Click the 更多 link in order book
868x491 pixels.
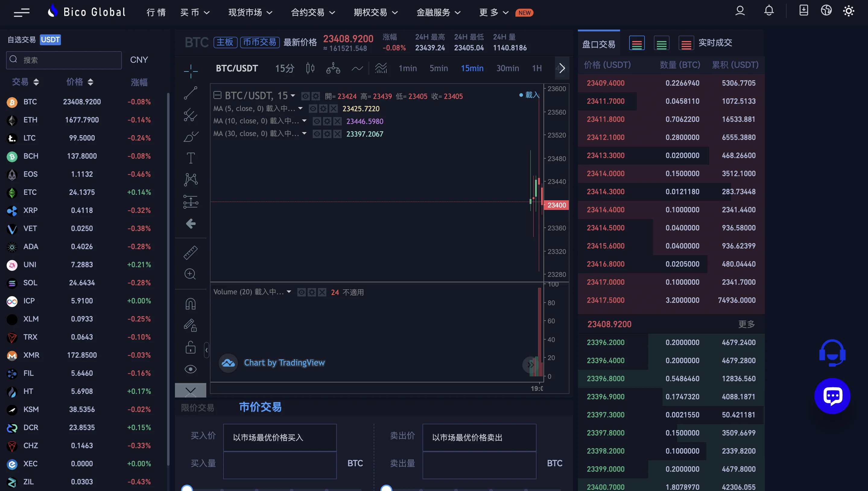746,324
